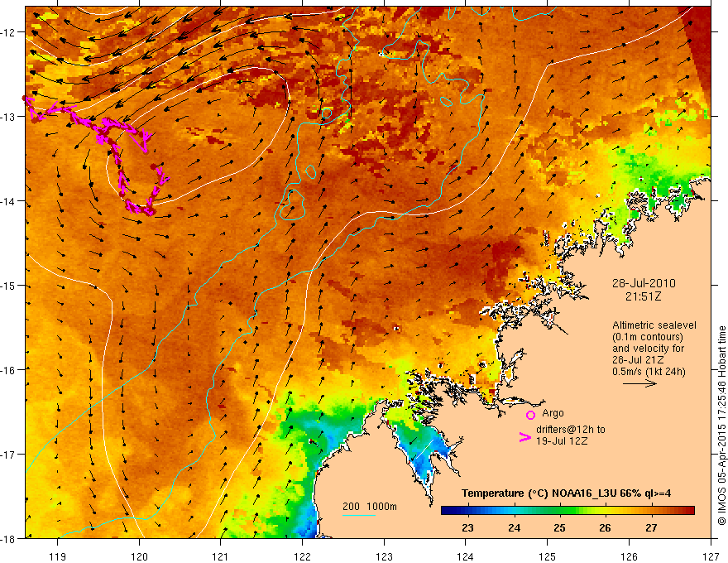Click the time text 21:51Z
Screen dimensions: 728x563
tap(643, 296)
